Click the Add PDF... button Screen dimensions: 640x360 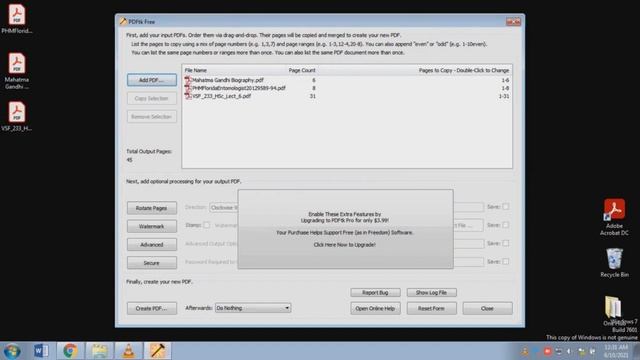pyautogui.click(x=151, y=80)
